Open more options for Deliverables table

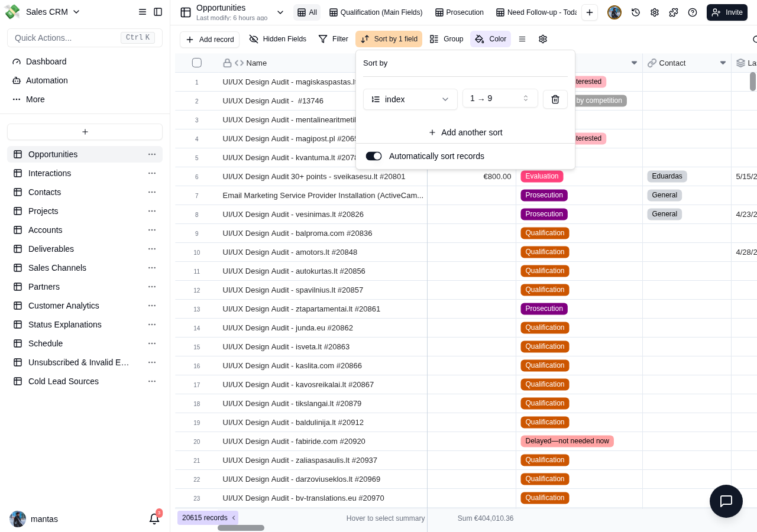[x=152, y=249]
